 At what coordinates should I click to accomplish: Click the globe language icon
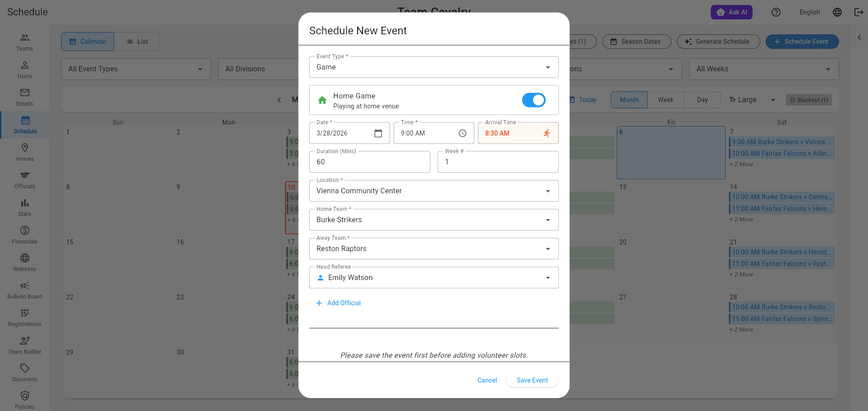(x=837, y=12)
